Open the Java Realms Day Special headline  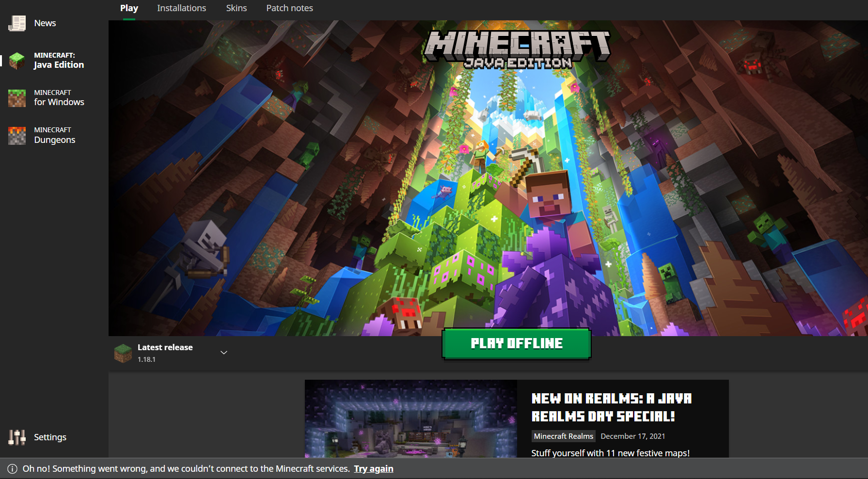click(612, 407)
